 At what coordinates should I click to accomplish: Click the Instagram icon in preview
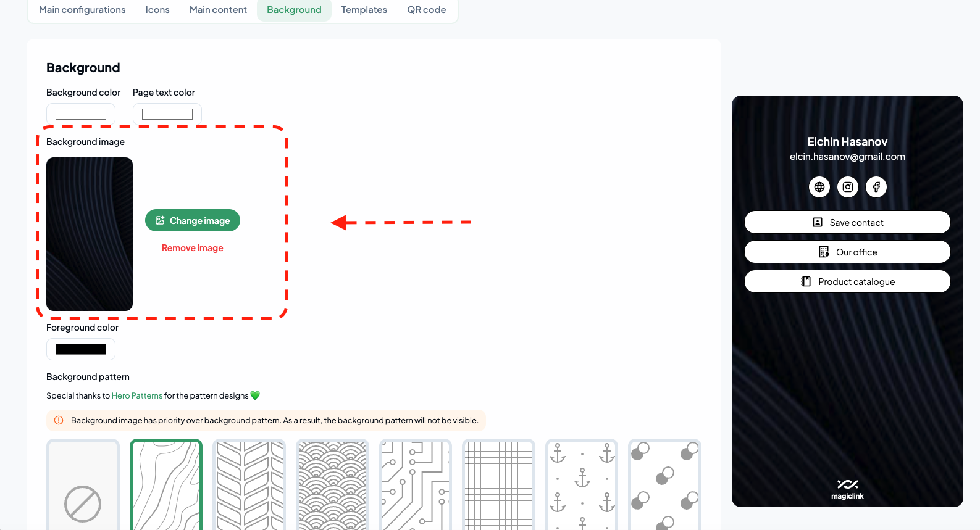coord(848,187)
